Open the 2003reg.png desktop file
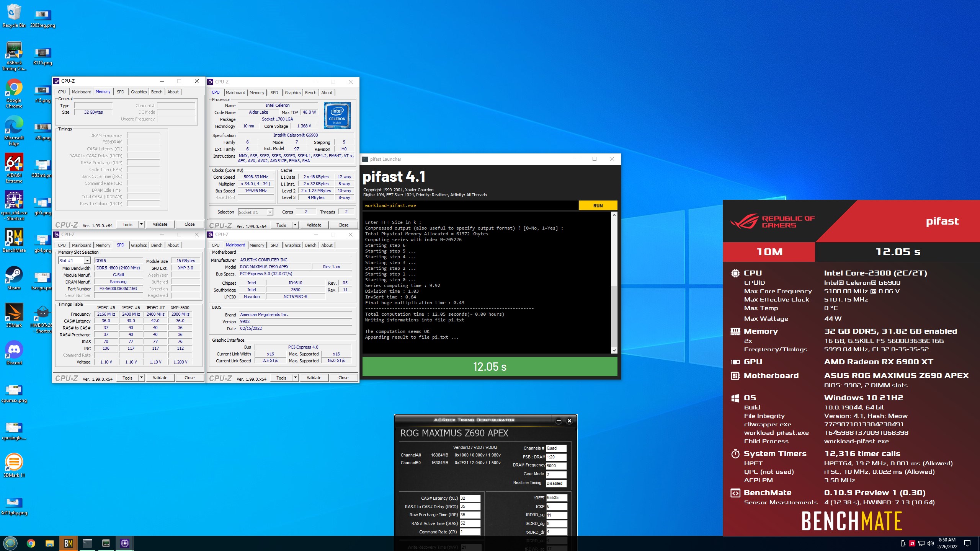The height and width of the screenshot is (551, 980). click(x=42, y=18)
